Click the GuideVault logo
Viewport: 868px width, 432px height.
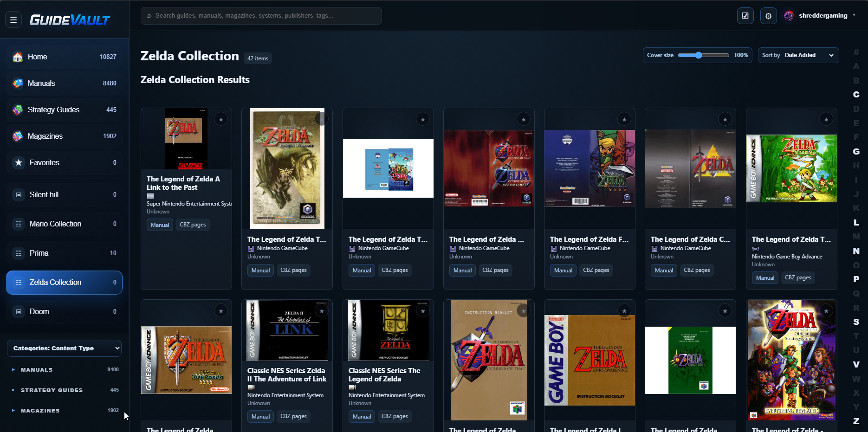(70, 20)
